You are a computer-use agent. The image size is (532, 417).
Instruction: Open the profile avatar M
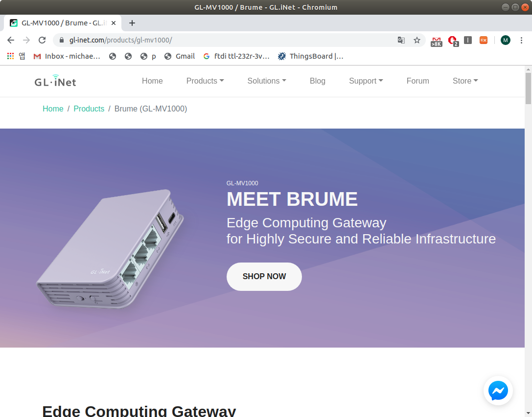(506, 41)
